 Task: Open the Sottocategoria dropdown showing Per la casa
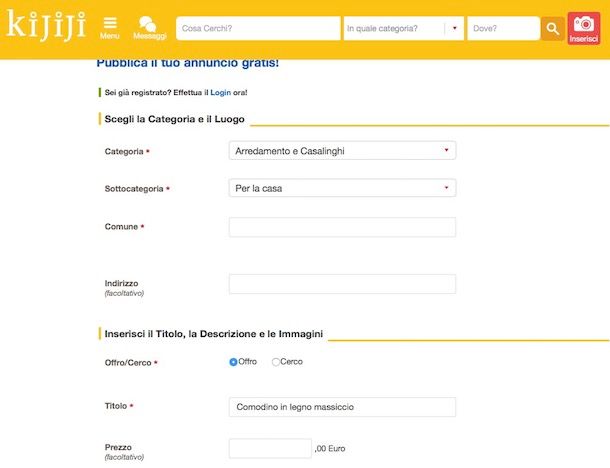point(342,188)
